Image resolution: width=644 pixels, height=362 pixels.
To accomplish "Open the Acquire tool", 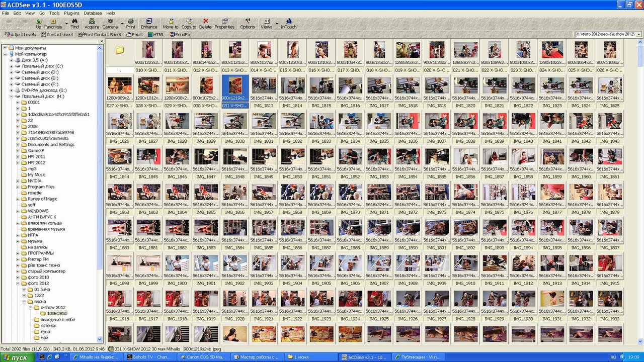I will pos(92,24).
